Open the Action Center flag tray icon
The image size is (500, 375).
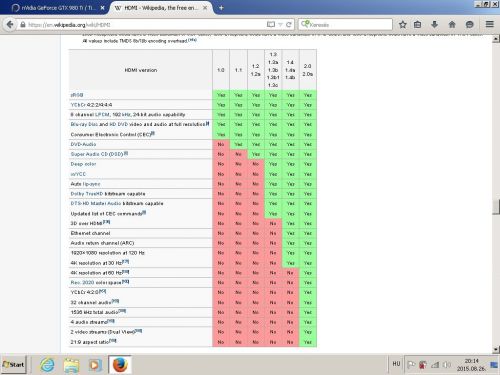click(411, 365)
